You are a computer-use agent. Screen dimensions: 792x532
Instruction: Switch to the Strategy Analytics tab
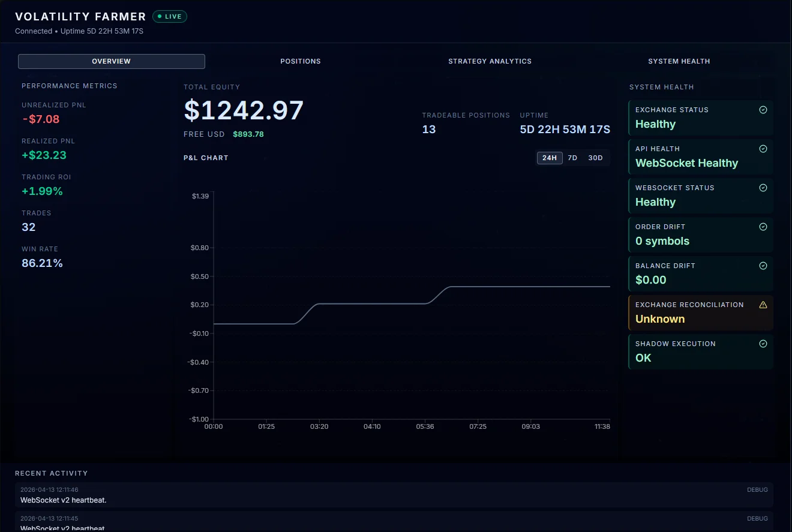coord(490,61)
